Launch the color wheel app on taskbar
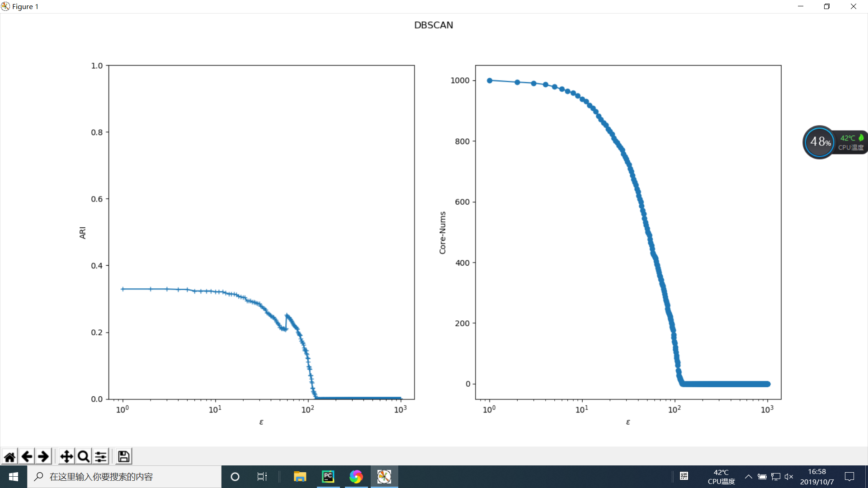The height and width of the screenshot is (488, 868). tap(356, 476)
